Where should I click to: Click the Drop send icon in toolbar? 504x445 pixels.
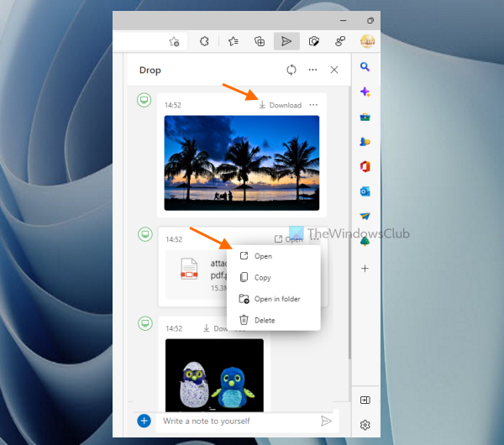click(287, 41)
